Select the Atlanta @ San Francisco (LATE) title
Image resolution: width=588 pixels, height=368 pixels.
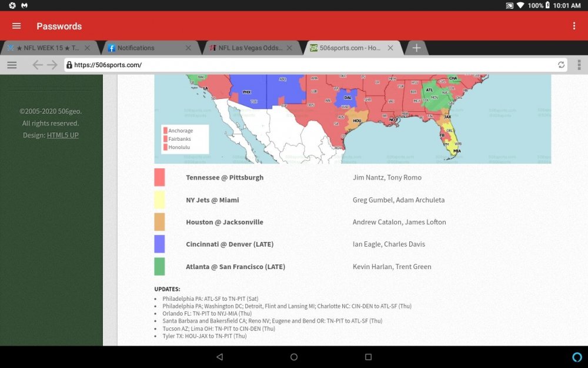coord(236,267)
